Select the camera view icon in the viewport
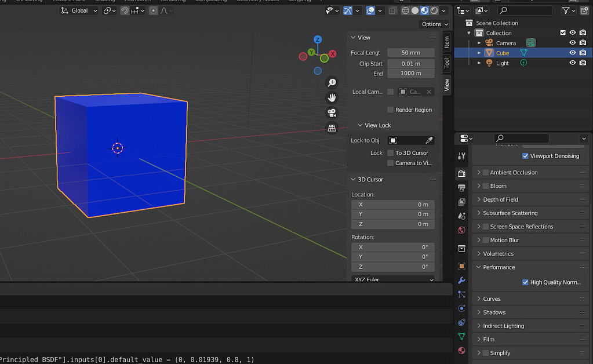The height and width of the screenshot is (364, 593). 332,113
